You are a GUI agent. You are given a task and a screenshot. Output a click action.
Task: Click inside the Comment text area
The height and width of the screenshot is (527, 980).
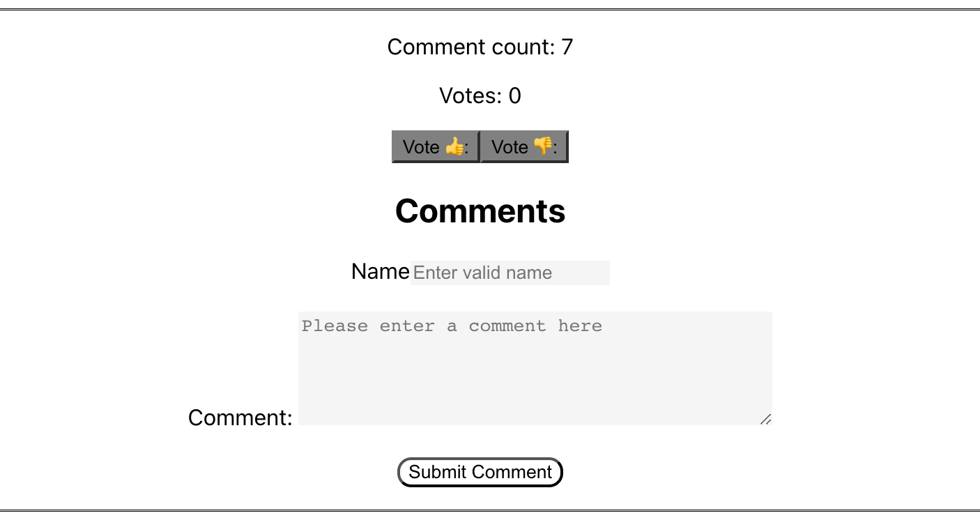[x=535, y=368]
